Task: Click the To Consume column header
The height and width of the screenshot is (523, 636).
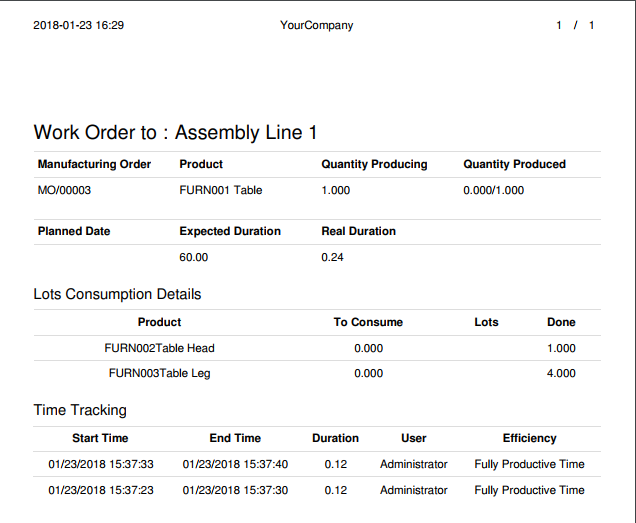Action: tap(368, 322)
